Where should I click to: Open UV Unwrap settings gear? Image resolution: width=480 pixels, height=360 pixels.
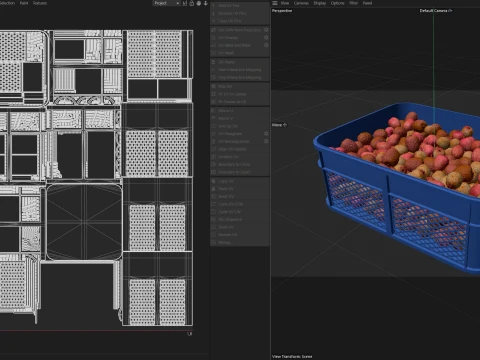pos(266,37)
